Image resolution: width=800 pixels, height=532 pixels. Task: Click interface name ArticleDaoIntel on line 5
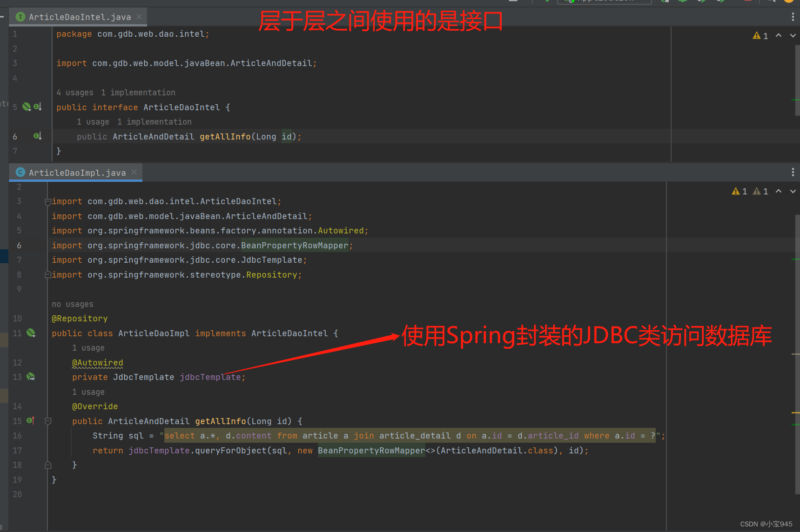click(x=182, y=107)
